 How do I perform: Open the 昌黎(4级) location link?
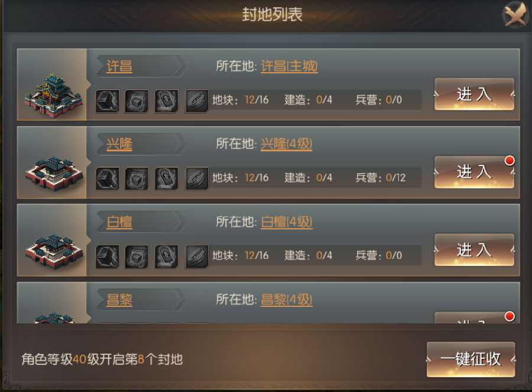pos(286,299)
